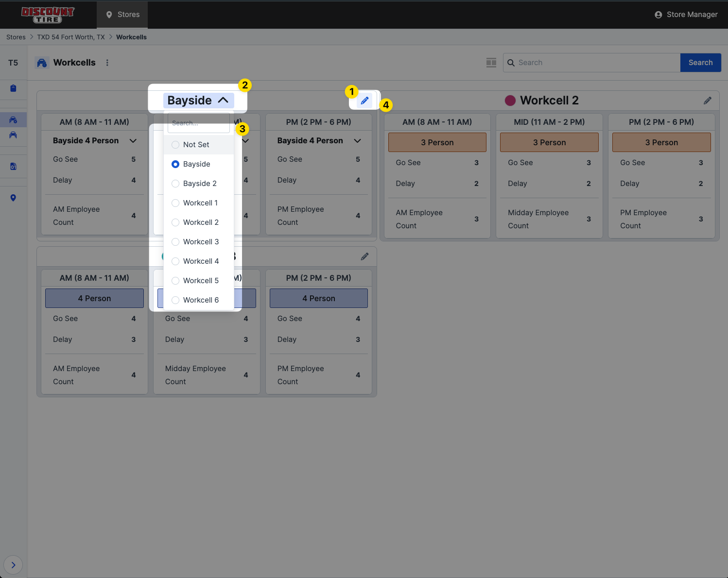The width and height of the screenshot is (728, 578).
Task: Click the dropdown's Search... filter field
Action: pos(198,123)
